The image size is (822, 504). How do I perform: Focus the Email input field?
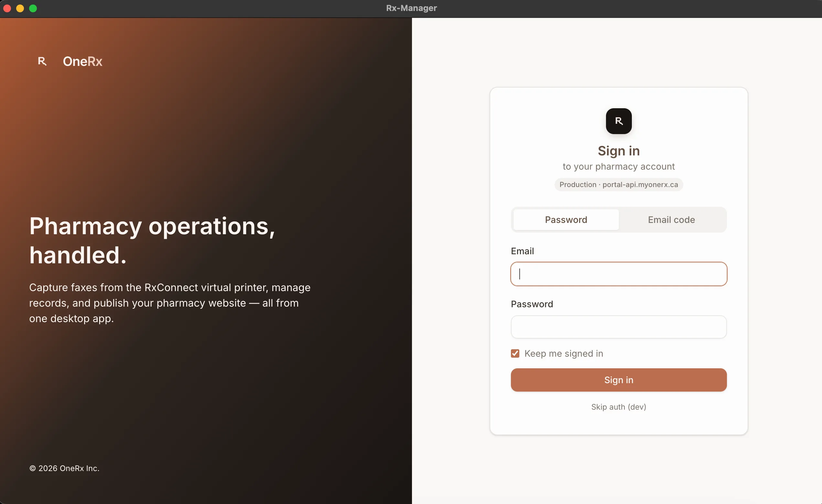pos(619,274)
